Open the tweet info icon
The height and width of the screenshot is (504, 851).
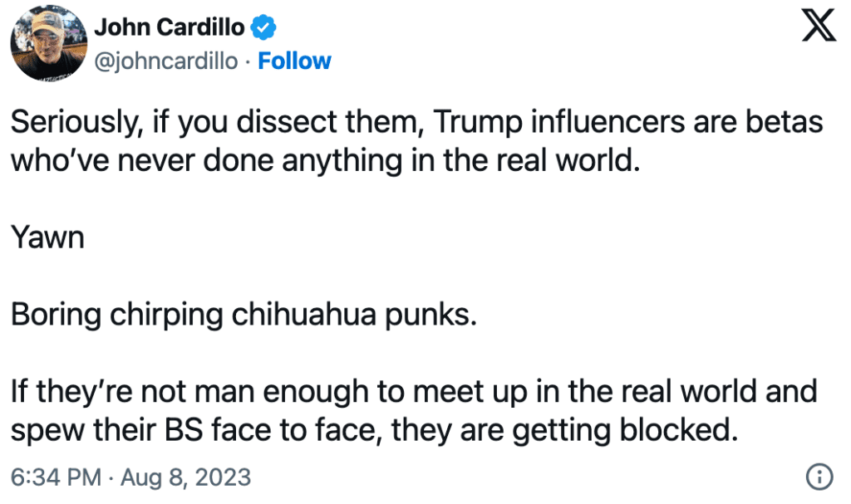pos(819,477)
